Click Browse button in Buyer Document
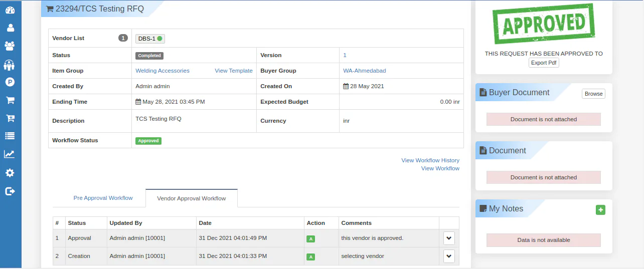The height and width of the screenshot is (269, 644). pyautogui.click(x=593, y=94)
